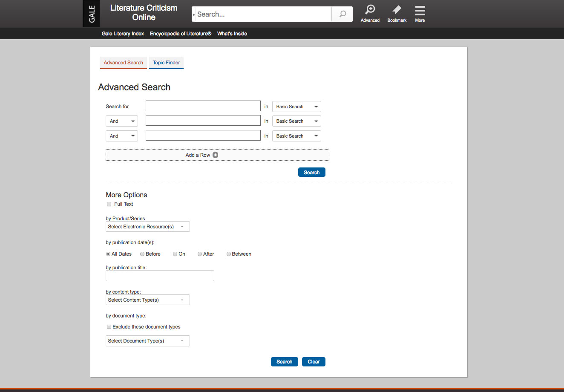564x392 pixels.
Task: Enable the Full Text checkbox
Action: [109, 204]
